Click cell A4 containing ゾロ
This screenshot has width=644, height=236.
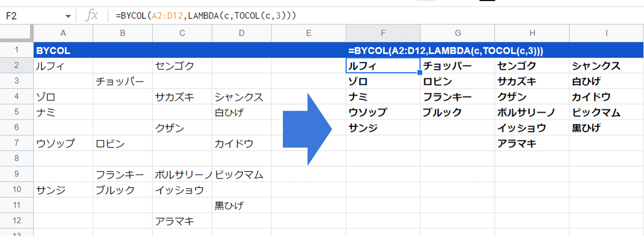63,98
